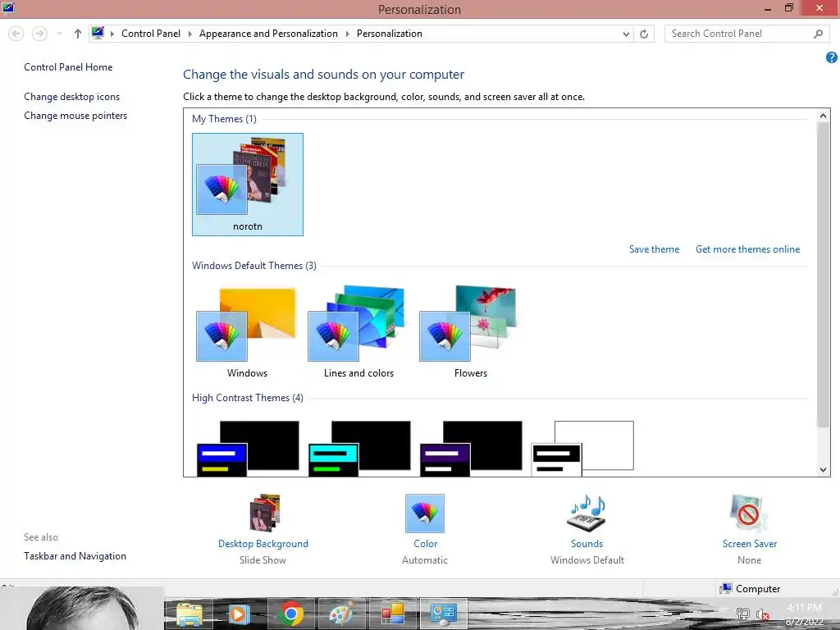Expand the chevron before Control Panel breadcrumb

point(112,34)
